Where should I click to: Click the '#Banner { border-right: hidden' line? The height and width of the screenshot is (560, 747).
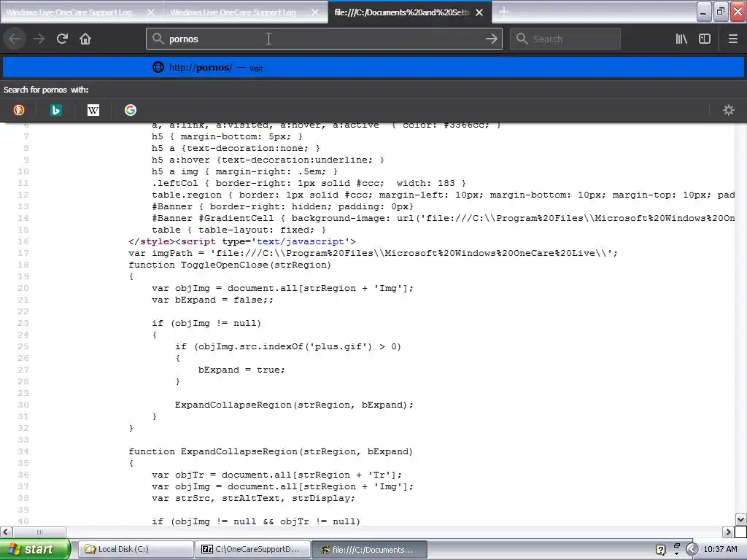click(282, 206)
